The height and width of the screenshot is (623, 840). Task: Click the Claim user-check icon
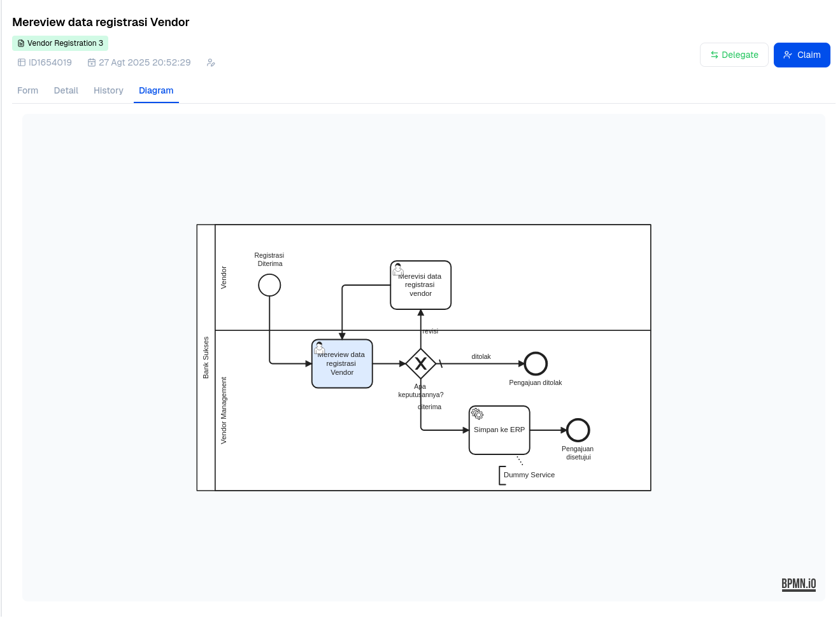[788, 55]
